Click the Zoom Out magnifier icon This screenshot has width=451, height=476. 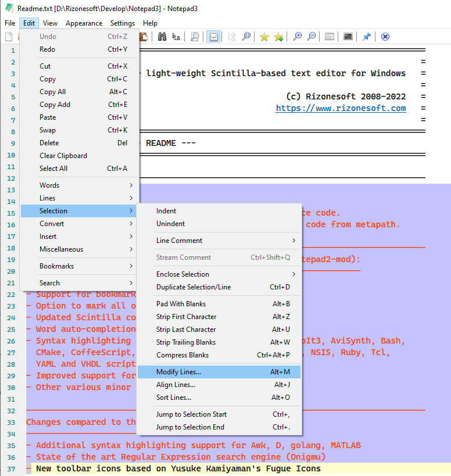click(311, 37)
